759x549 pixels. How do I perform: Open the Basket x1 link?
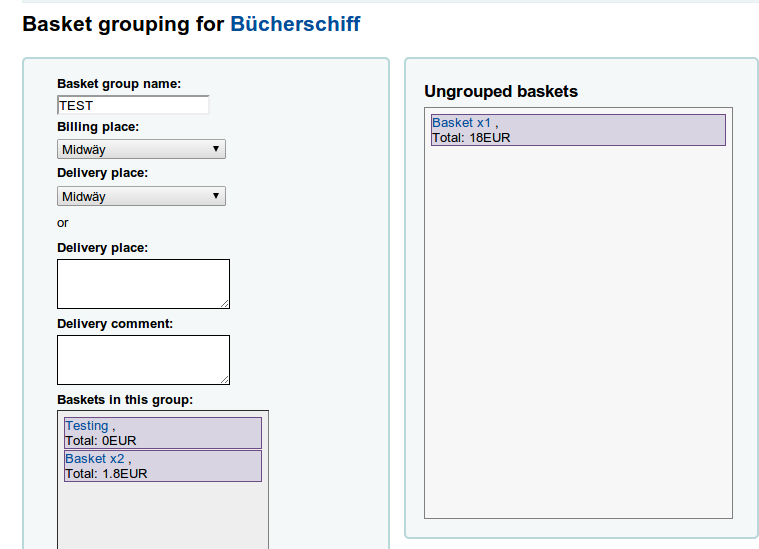[x=461, y=122]
